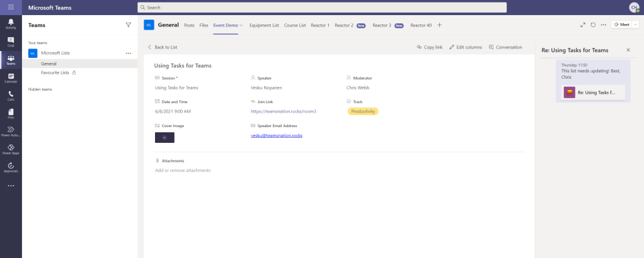Open Chat in left rail

(x=11, y=42)
